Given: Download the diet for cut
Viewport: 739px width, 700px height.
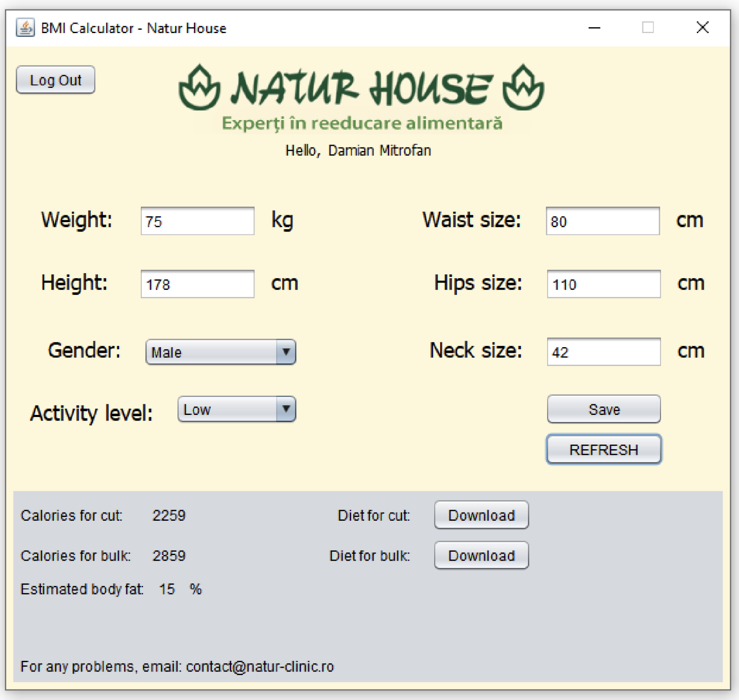Looking at the screenshot, I should pyautogui.click(x=481, y=515).
